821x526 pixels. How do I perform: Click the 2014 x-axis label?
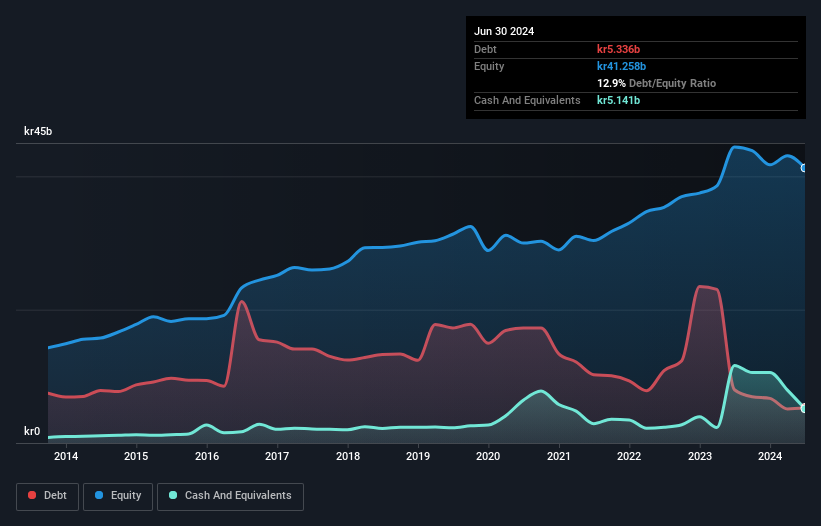click(x=66, y=456)
